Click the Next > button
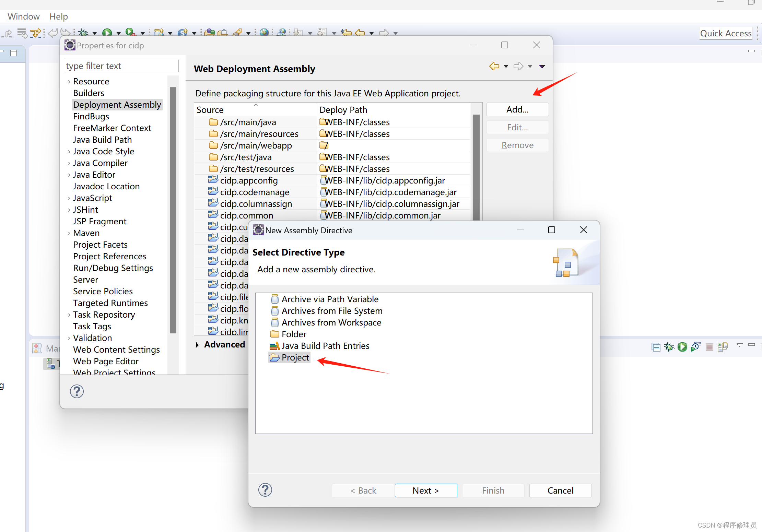 pyautogui.click(x=426, y=490)
